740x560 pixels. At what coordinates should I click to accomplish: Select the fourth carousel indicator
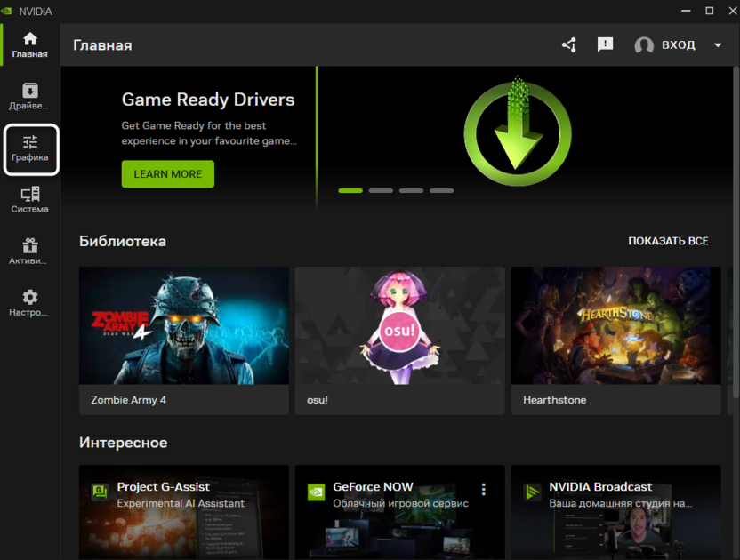pos(442,190)
